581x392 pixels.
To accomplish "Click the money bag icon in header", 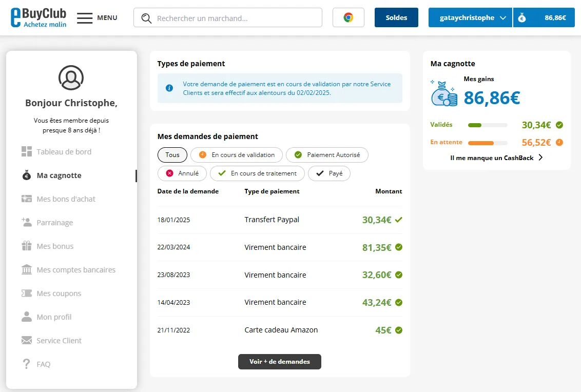I will pyautogui.click(x=521, y=17).
